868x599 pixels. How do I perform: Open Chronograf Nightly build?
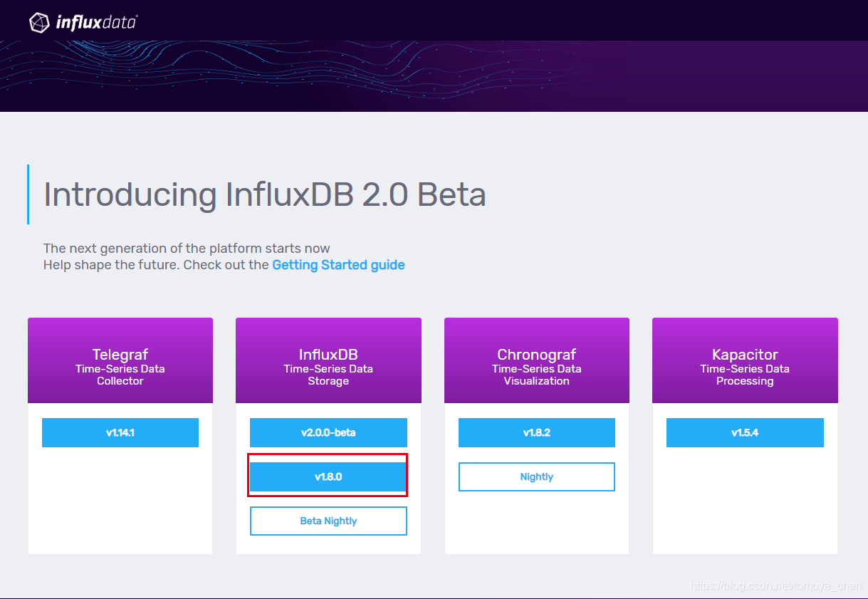click(537, 476)
